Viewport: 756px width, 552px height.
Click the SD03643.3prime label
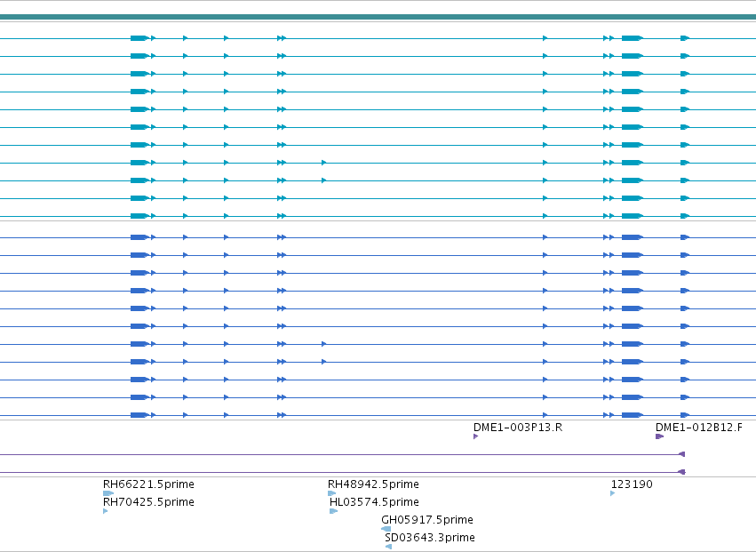(430, 538)
